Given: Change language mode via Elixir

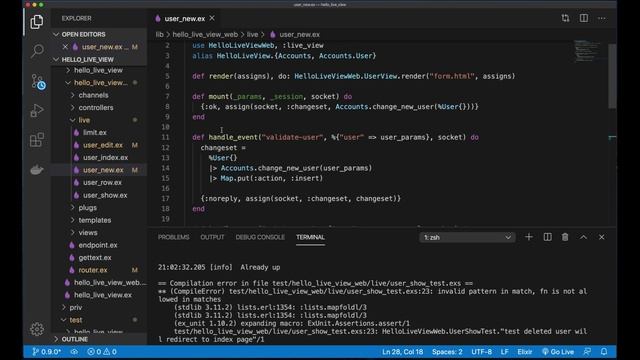Looking at the screenshot, I should (524, 352).
